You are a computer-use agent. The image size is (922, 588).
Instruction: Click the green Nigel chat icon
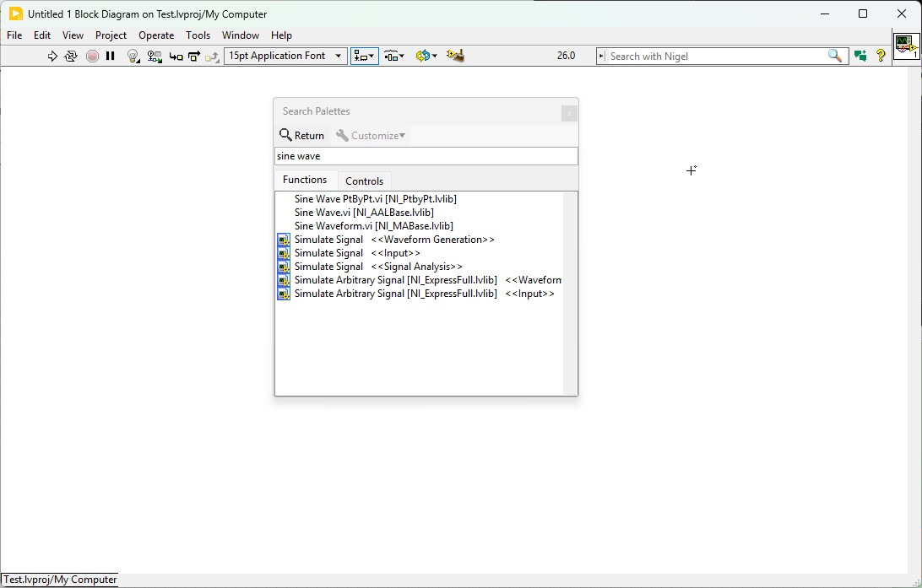(x=860, y=56)
